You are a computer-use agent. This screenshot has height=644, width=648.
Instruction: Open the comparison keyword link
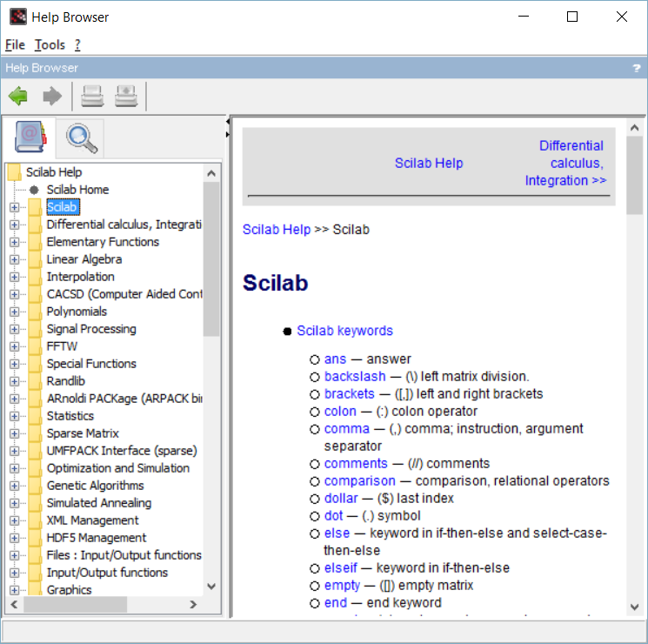pyautogui.click(x=359, y=480)
